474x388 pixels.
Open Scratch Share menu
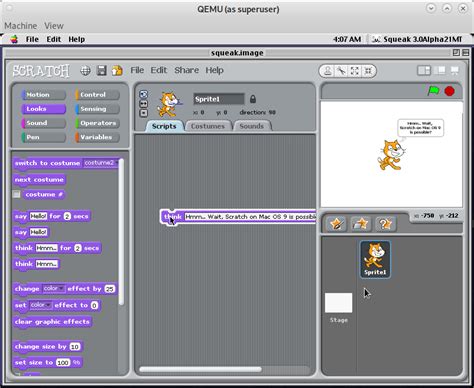coord(187,70)
